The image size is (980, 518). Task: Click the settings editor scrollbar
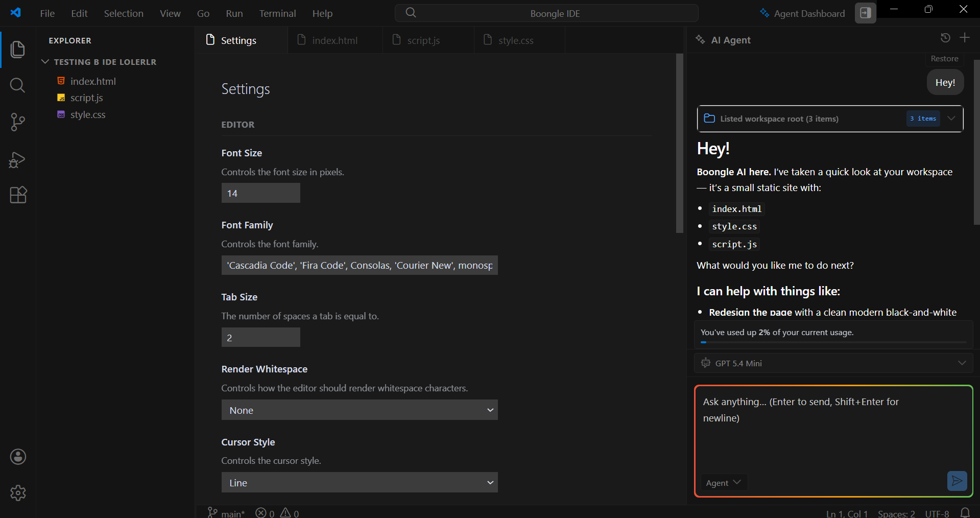(x=680, y=143)
